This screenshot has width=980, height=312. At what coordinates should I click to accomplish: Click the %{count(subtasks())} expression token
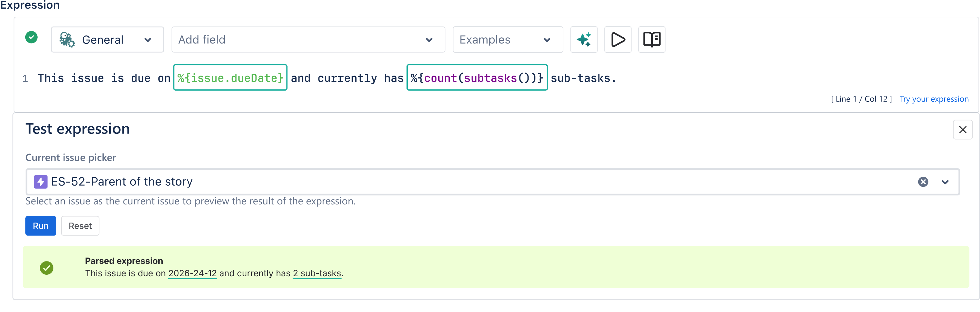[477, 77]
